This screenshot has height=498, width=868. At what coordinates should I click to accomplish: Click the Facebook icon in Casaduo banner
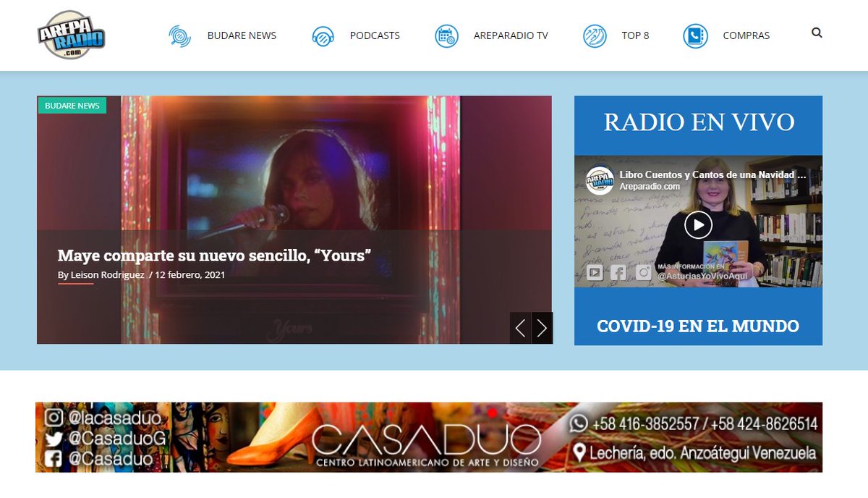(54, 459)
